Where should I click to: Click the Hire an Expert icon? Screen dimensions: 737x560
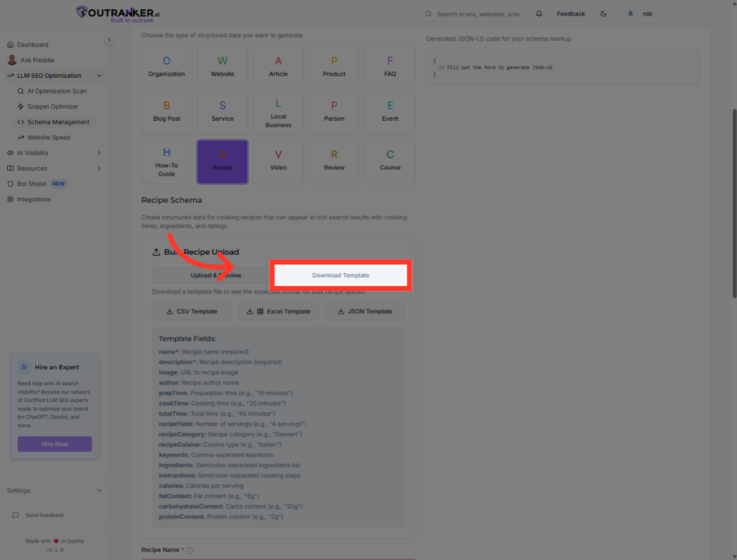click(24, 367)
